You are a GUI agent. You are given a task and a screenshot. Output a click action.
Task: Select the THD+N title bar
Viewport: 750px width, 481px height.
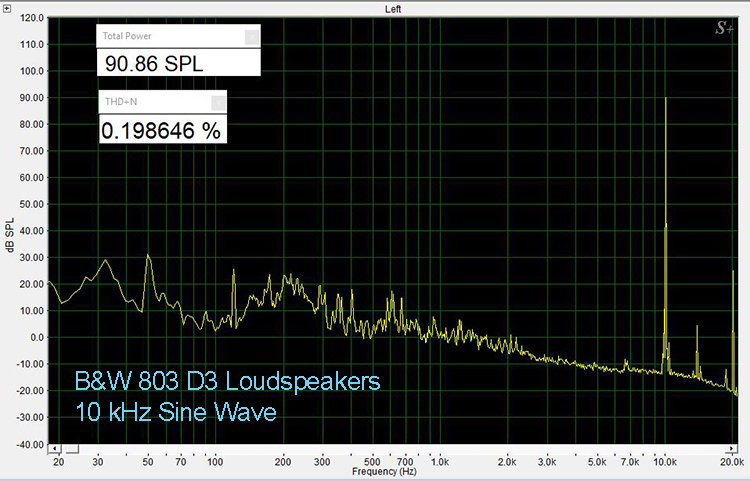point(155,102)
